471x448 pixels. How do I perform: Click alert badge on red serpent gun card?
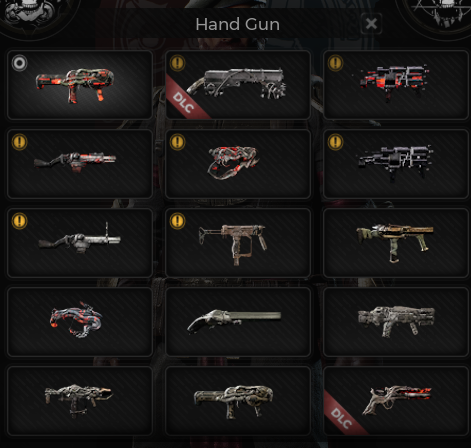[177, 142]
